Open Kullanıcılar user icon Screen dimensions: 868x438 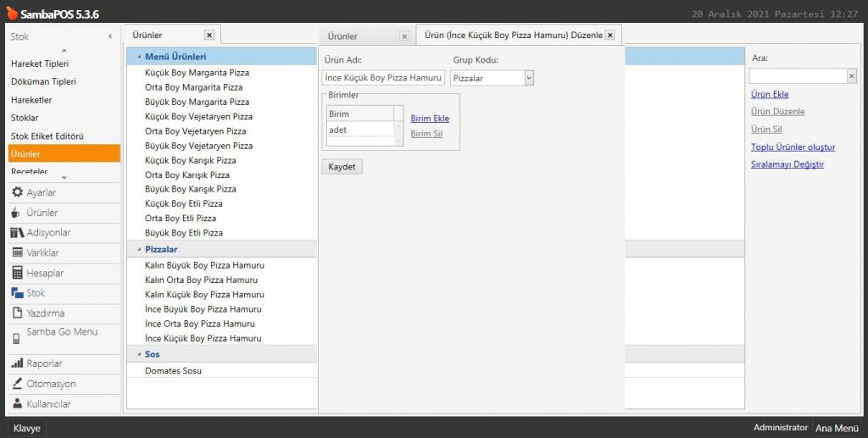(x=17, y=403)
